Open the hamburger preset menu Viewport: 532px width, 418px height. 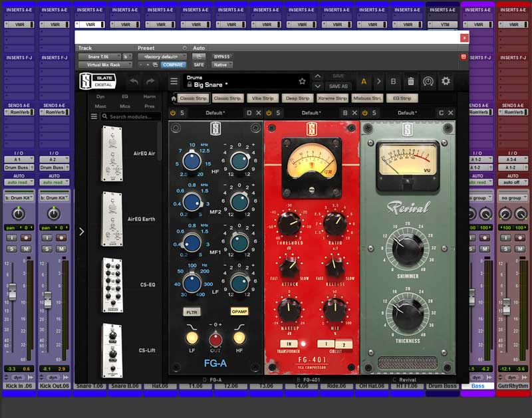tap(174, 81)
